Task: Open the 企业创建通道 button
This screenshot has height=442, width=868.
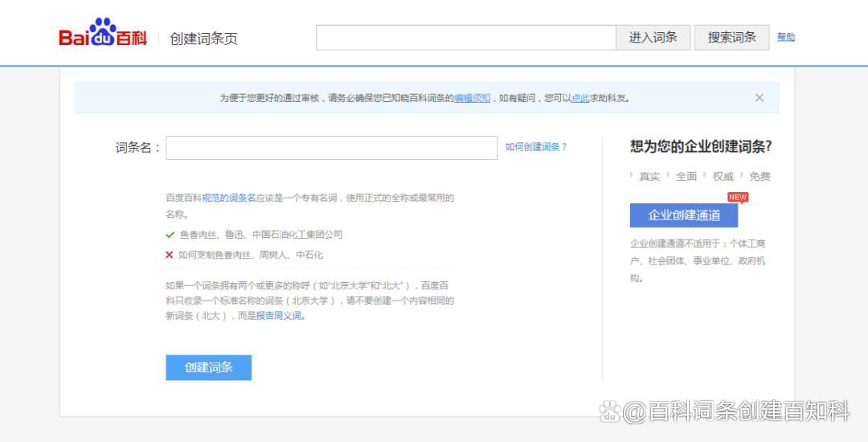Action: coord(683,215)
